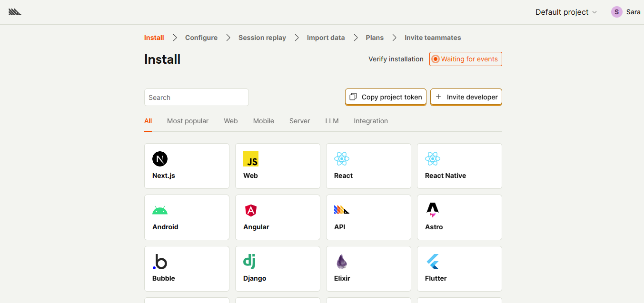Go to the Plans step
644x303 pixels.
[375, 38]
